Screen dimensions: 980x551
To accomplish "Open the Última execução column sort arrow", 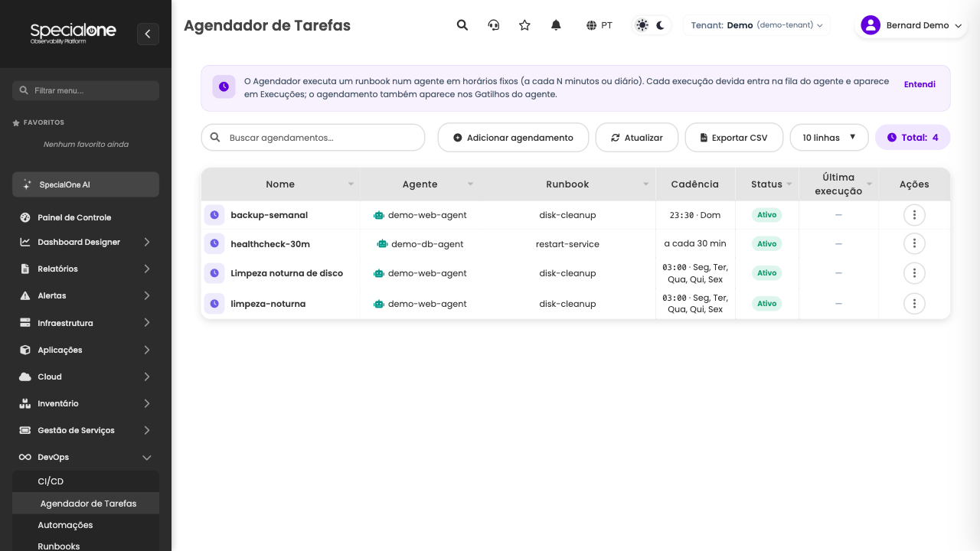I will (869, 184).
